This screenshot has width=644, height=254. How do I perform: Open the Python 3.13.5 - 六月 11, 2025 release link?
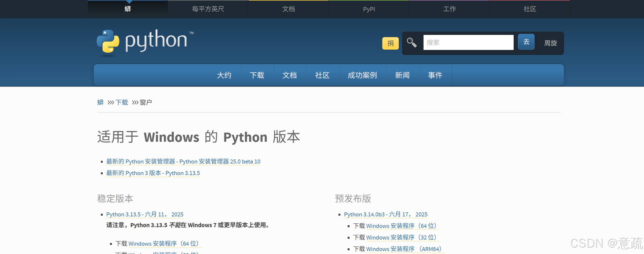(x=145, y=214)
